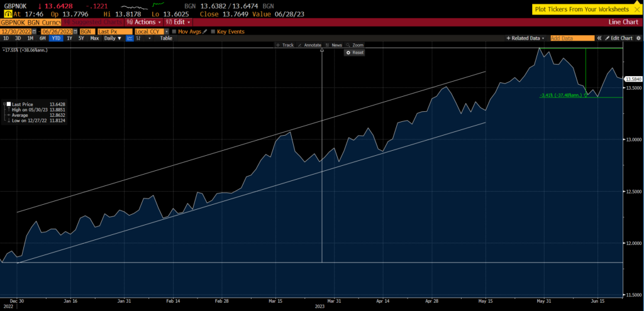Click the Track crosshair tool
644x311 pixels.
tap(284, 45)
